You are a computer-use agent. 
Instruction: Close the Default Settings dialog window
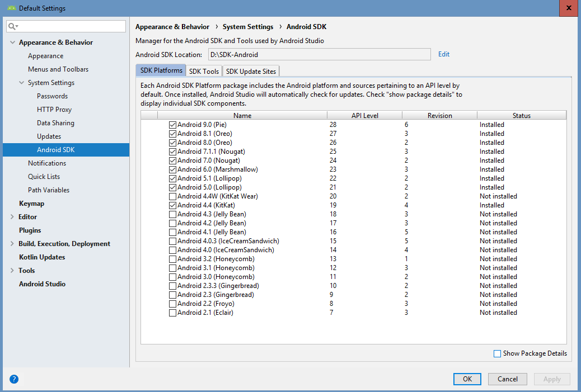click(568, 8)
